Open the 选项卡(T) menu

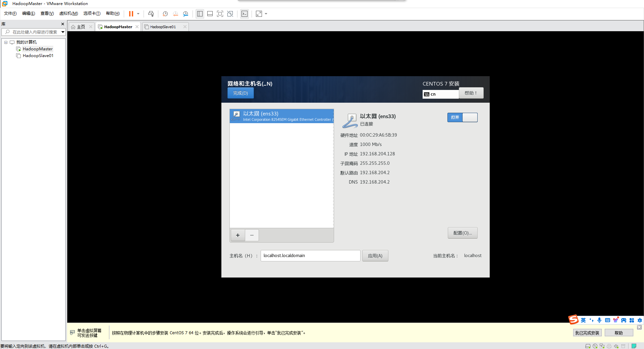point(92,13)
